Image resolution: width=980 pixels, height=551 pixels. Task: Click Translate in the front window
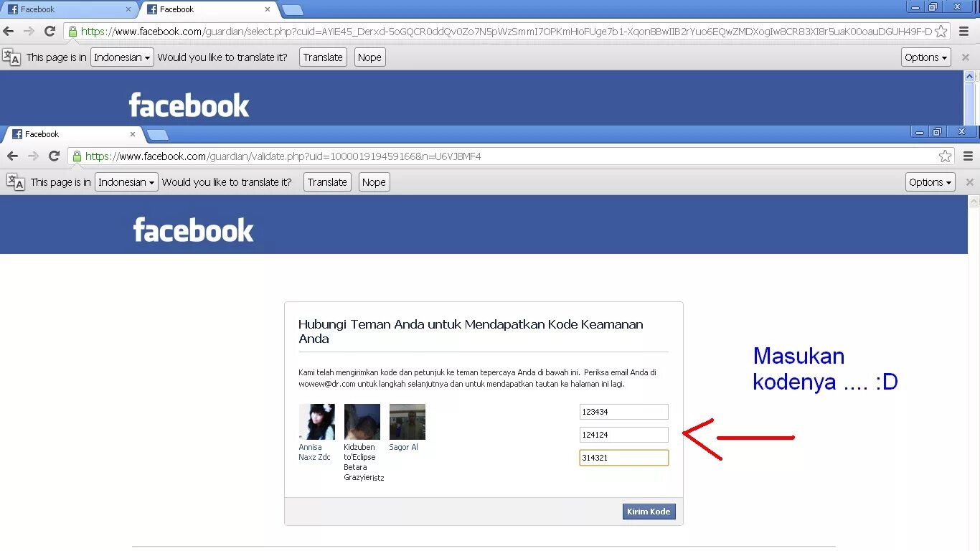click(327, 182)
